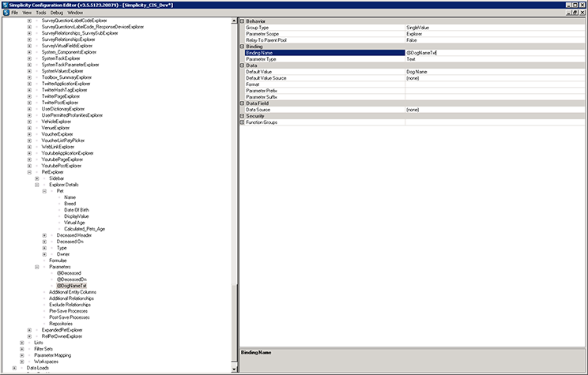
Task: Select the DisplayValue tree item
Action: [77, 216]
